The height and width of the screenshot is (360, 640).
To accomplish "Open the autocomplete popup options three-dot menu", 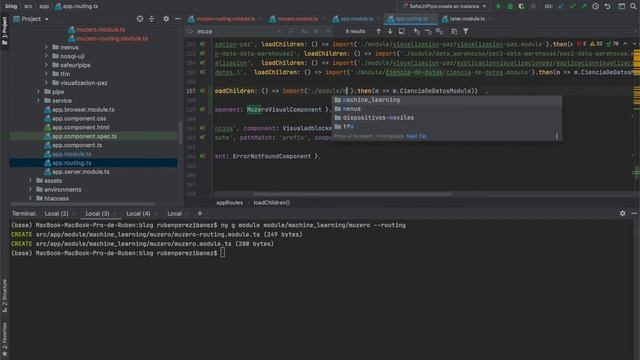I will pos(556,136).
